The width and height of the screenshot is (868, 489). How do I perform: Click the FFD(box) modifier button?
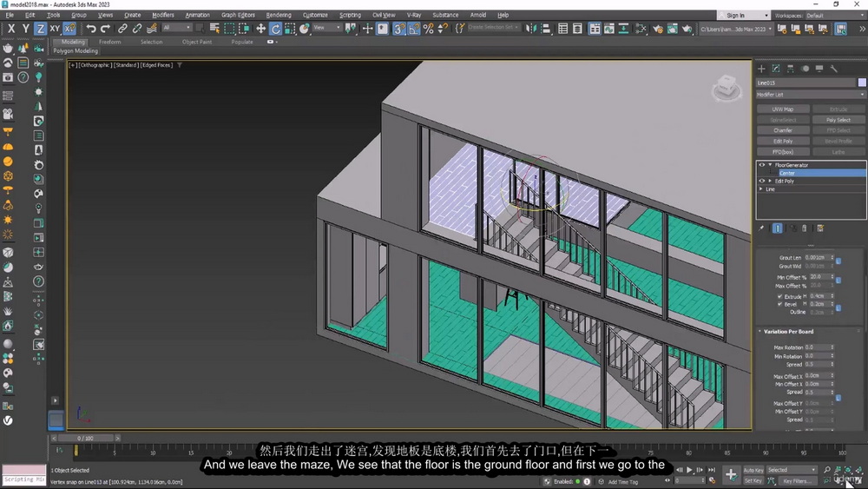783,152
